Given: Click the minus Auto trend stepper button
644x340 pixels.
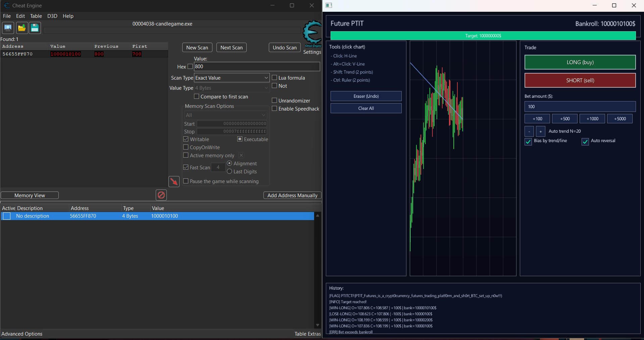Looking at the screenshot, I should point(529,131).
